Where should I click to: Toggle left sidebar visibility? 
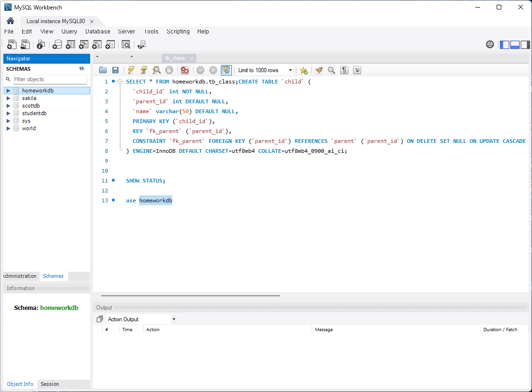pos(505,44)
